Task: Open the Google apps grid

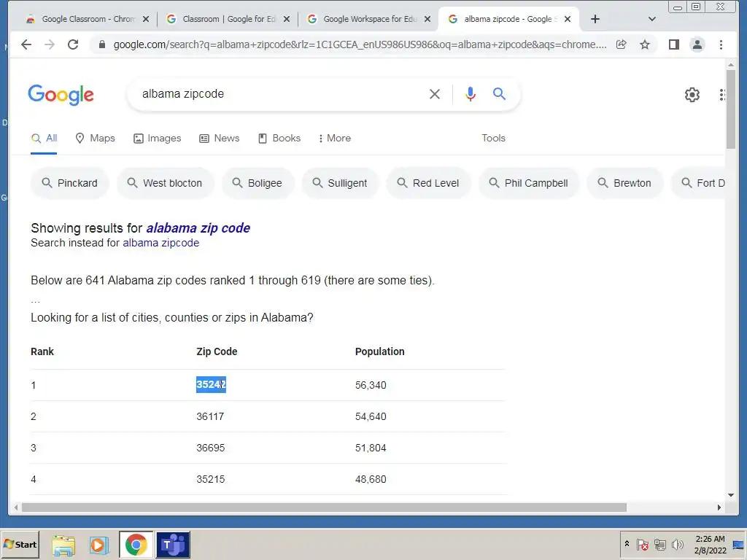Action: pos(722,95)
